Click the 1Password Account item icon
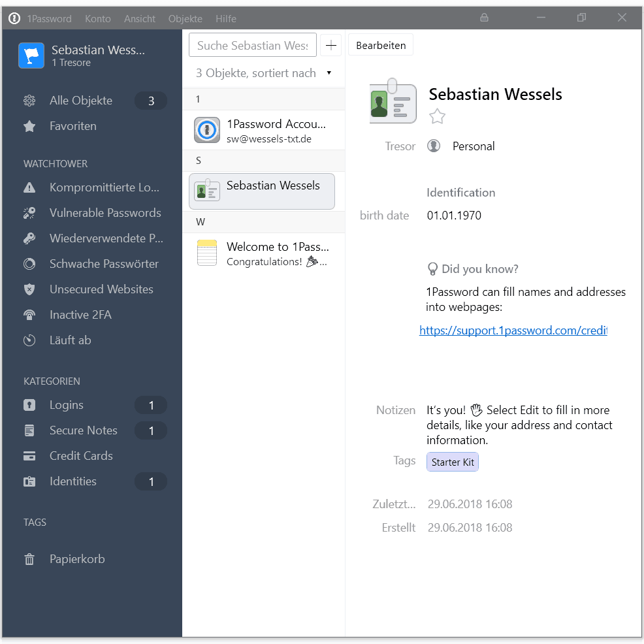 coord(207,130)
